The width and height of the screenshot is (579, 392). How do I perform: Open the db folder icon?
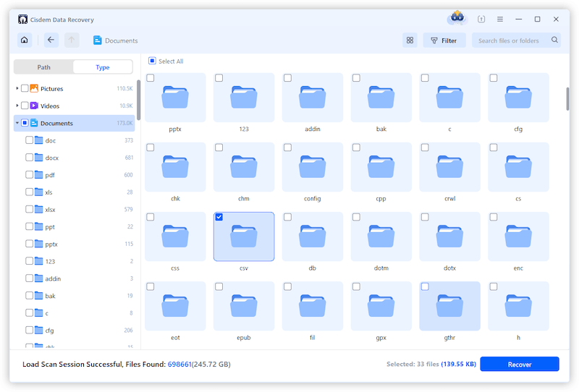[x=313, y=237]
